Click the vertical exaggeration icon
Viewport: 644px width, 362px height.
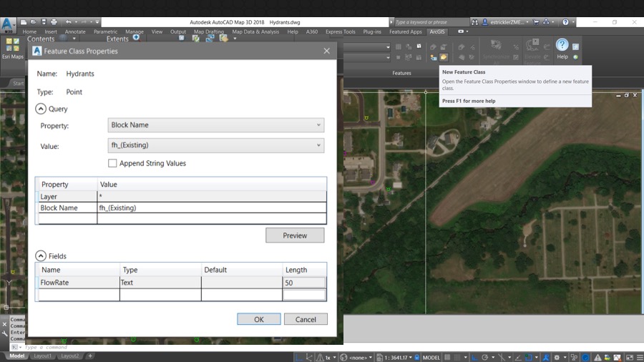click(x=320, y=358)
